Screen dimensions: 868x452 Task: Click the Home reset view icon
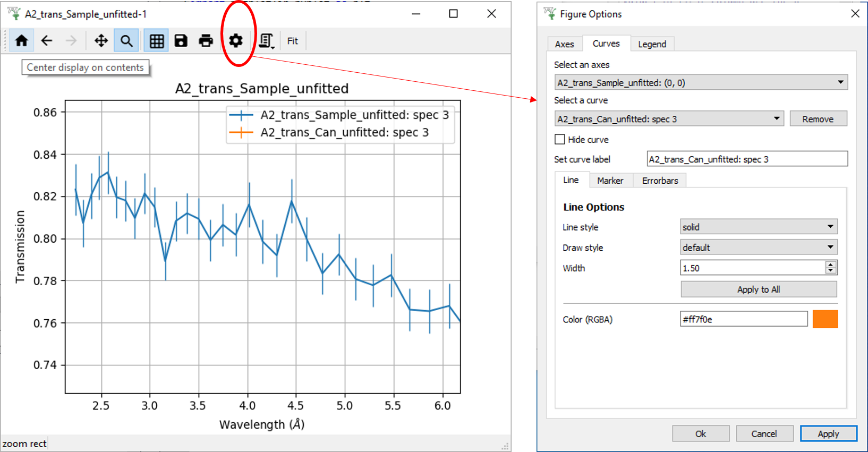(x=22, y=41)
